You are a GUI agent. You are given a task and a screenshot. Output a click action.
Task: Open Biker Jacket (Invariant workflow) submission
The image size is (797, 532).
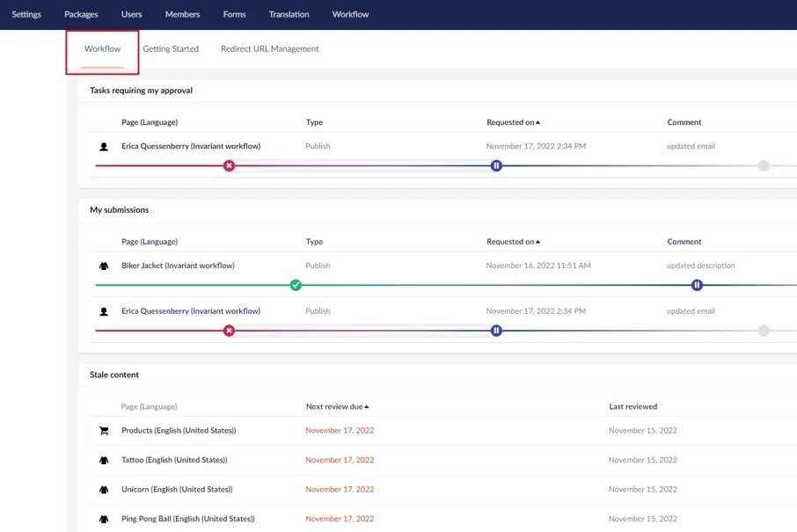[x=178, y=266]
